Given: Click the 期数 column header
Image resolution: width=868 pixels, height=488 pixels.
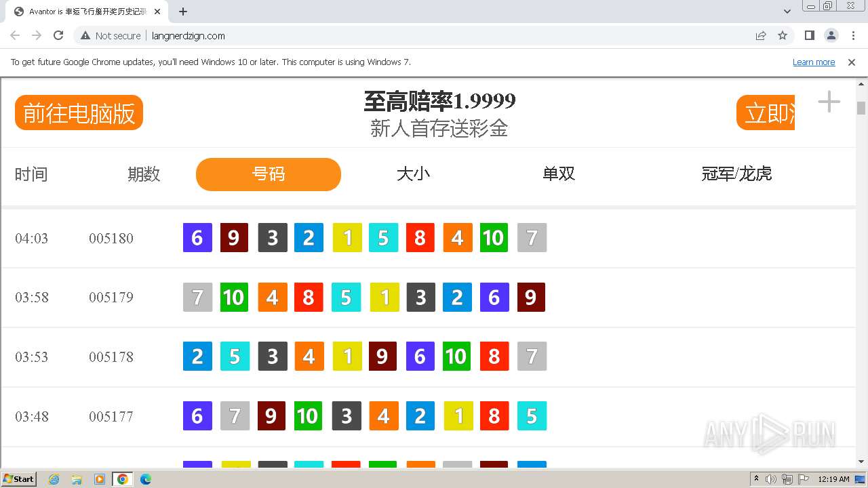Looking at the screenshot, I should tap(144, 174).
